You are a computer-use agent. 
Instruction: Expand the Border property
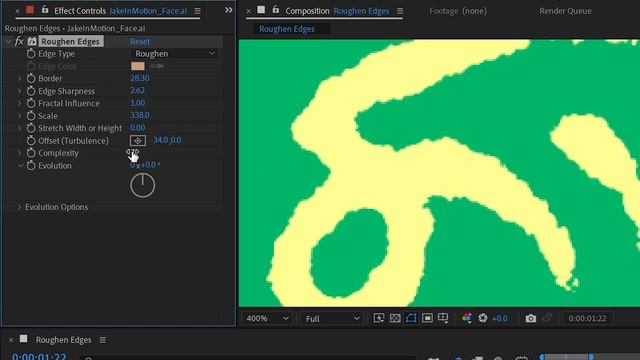point(19,78)
